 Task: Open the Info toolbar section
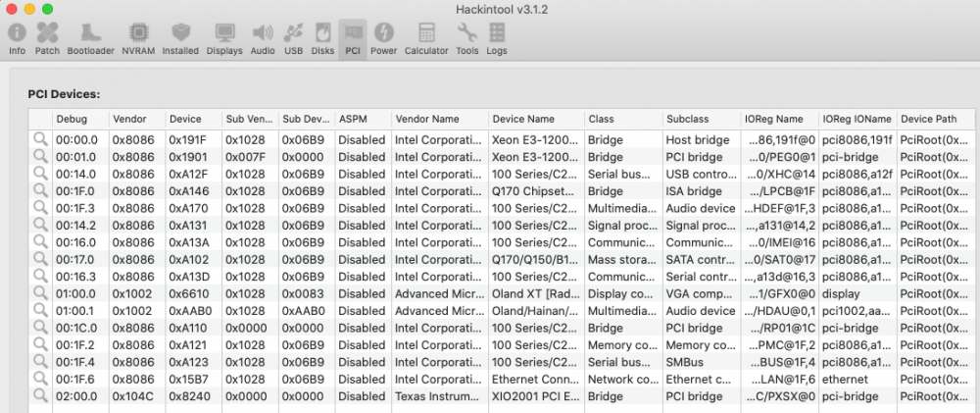[17, 38]
